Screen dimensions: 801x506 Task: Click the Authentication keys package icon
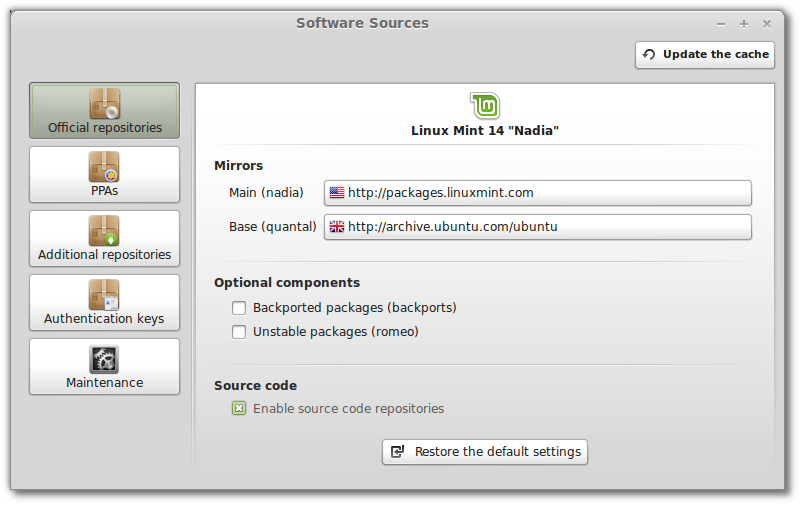[x=104, y=295]
